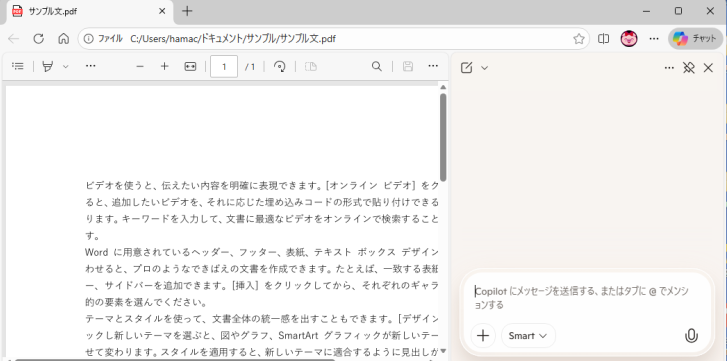727x361 pixels.
Task: Rotate the PDF page
Action: tap(280, 66)
